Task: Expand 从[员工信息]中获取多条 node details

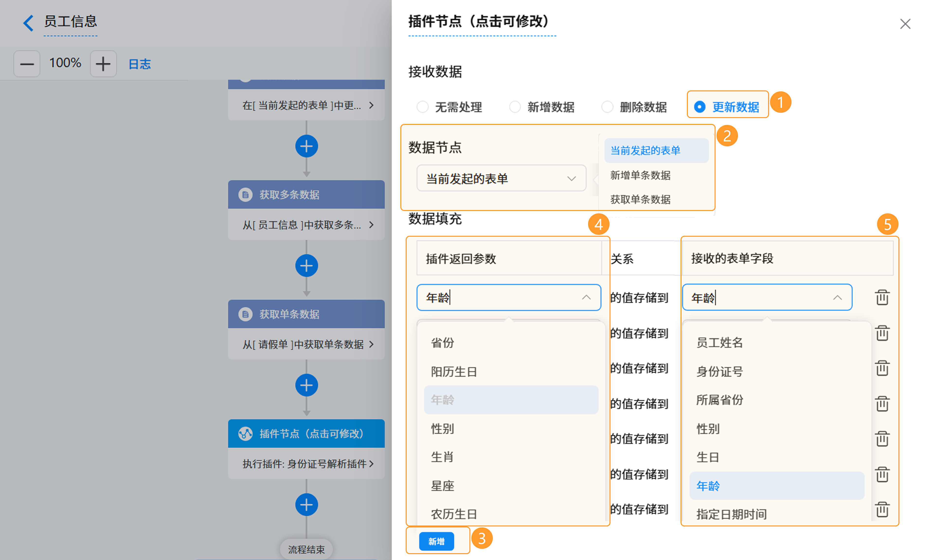Action: pyautogui.click(x=306, y=225)
